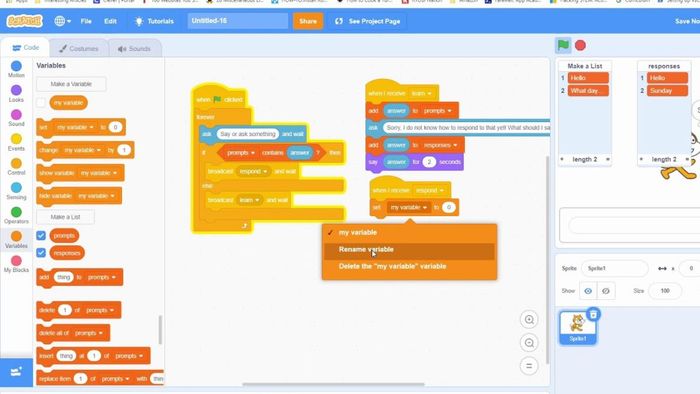700x394 pixels.
Task: Select the My Blocks category
Action: [x=17, y=264]
